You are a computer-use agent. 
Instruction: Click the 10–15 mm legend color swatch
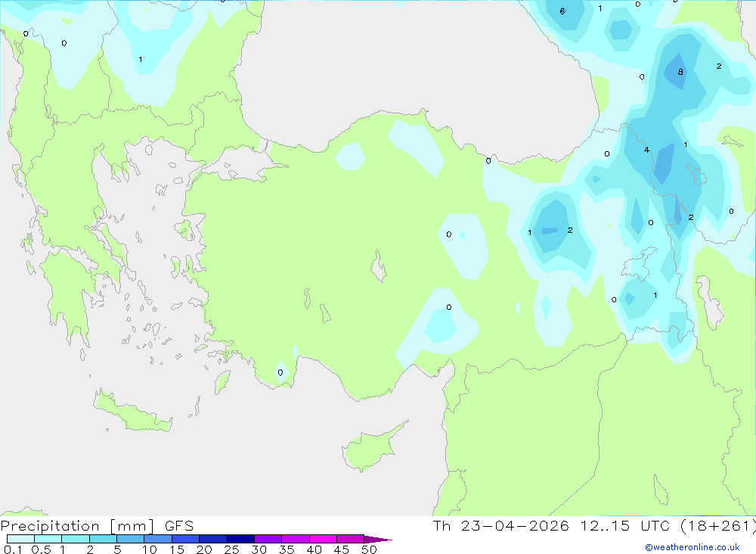pyautogui.click(x=158, y=539)
